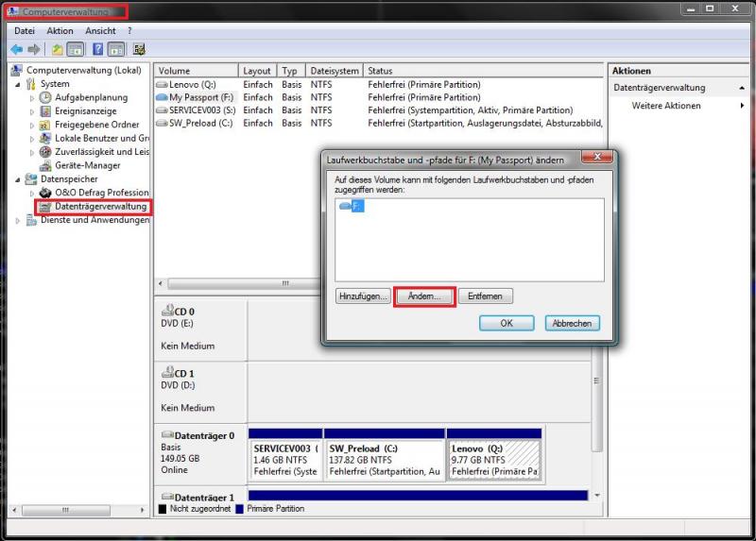Select the Lenovo (Q:) 9.77 GB partition

(x=494, y=455)
